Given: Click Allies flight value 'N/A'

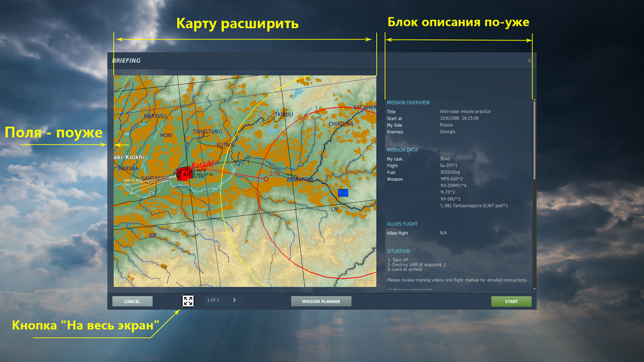Looking at the screenshot, I should point(444,233).
